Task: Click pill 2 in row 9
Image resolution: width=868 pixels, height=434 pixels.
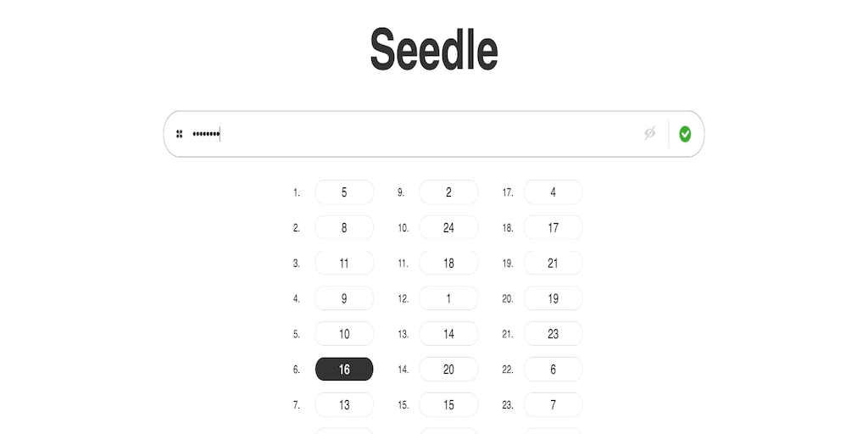Action: [x=448, y=192]
